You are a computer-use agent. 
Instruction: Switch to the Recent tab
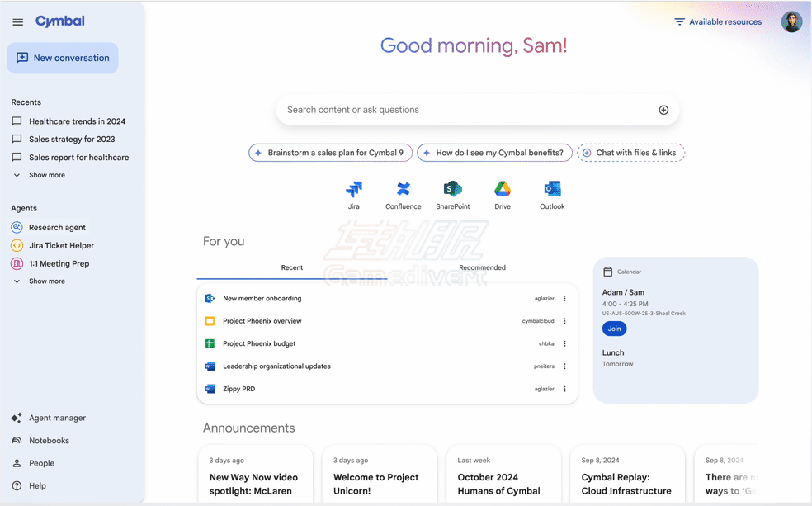292,267
